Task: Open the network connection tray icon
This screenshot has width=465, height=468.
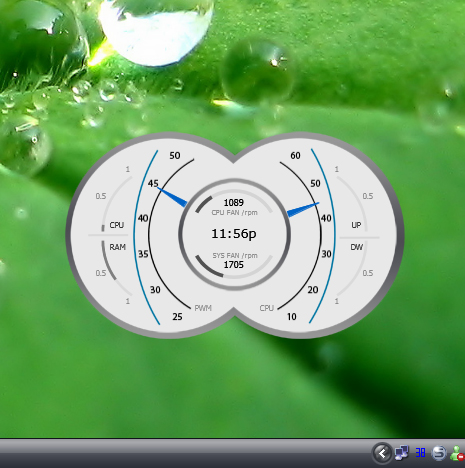Action: [x=402, y=453]
